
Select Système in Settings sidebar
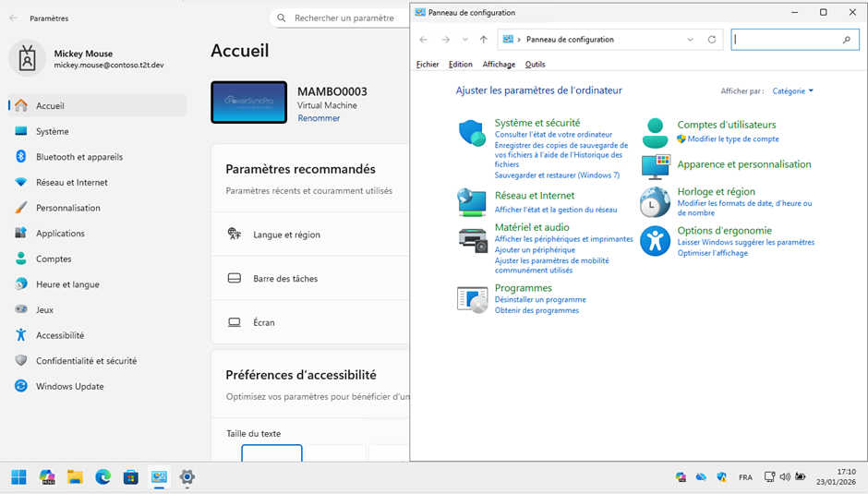click(98, 131)
